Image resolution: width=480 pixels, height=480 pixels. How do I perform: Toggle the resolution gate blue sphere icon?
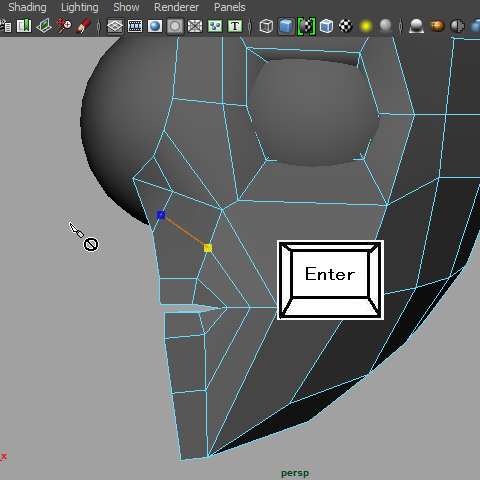(155, 26)
